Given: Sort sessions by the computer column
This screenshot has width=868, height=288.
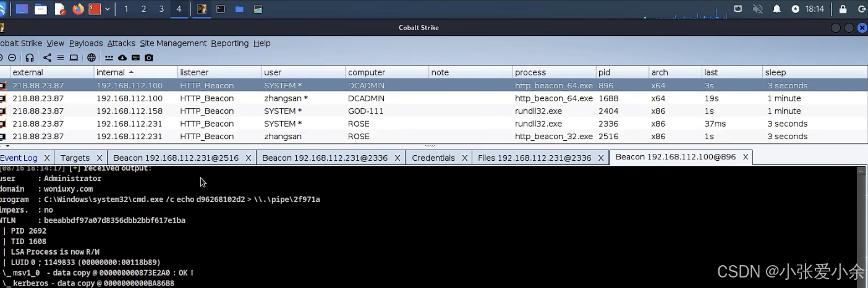Looking at the screenshot, I should pos(387,72).
